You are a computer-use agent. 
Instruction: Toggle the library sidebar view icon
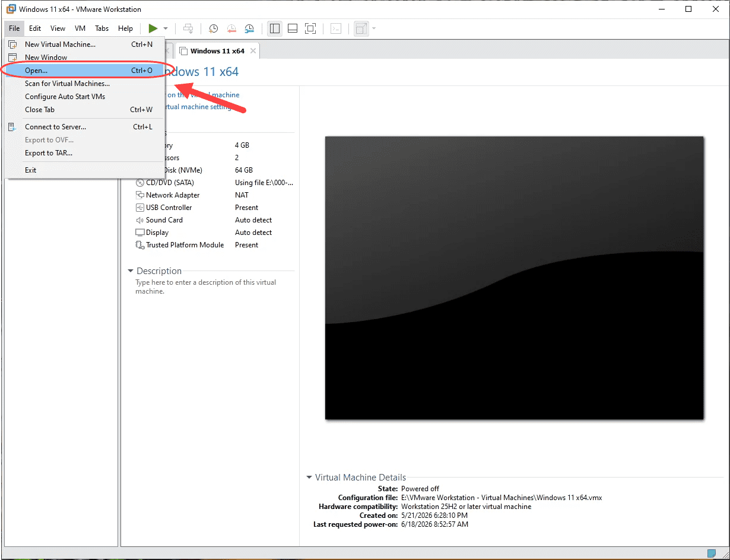pyautogui.click(x=274, y=28)
